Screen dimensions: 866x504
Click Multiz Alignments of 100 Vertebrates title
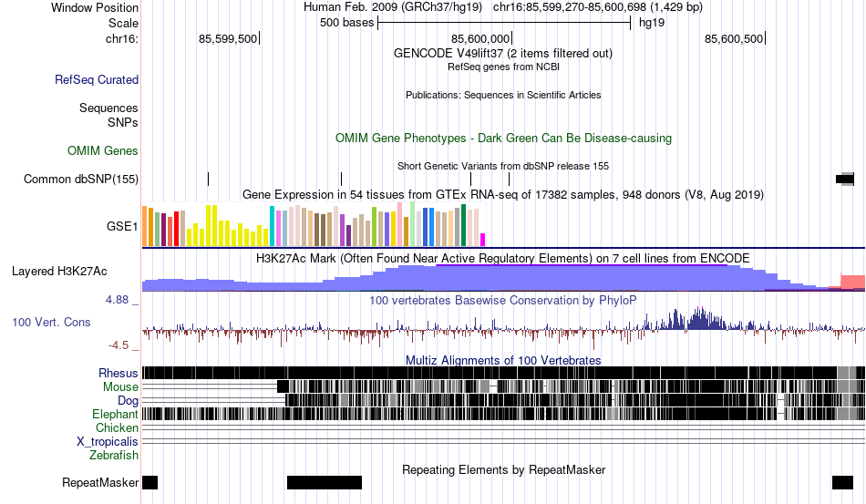[503, 361]
